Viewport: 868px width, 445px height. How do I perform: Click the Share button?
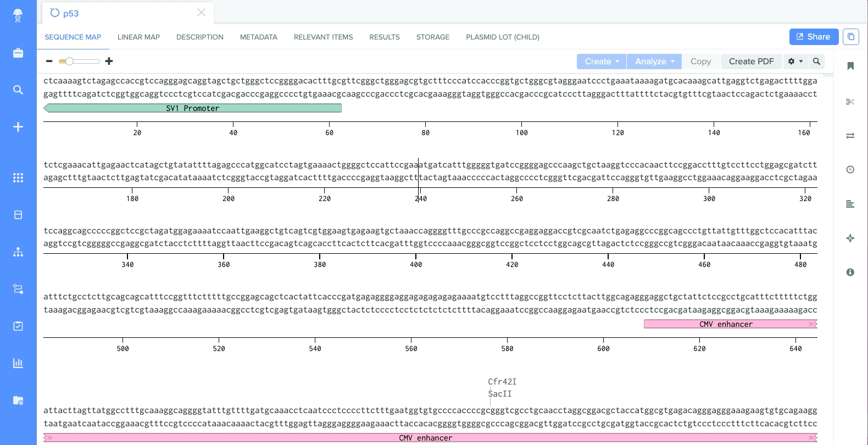coord(814,37)
